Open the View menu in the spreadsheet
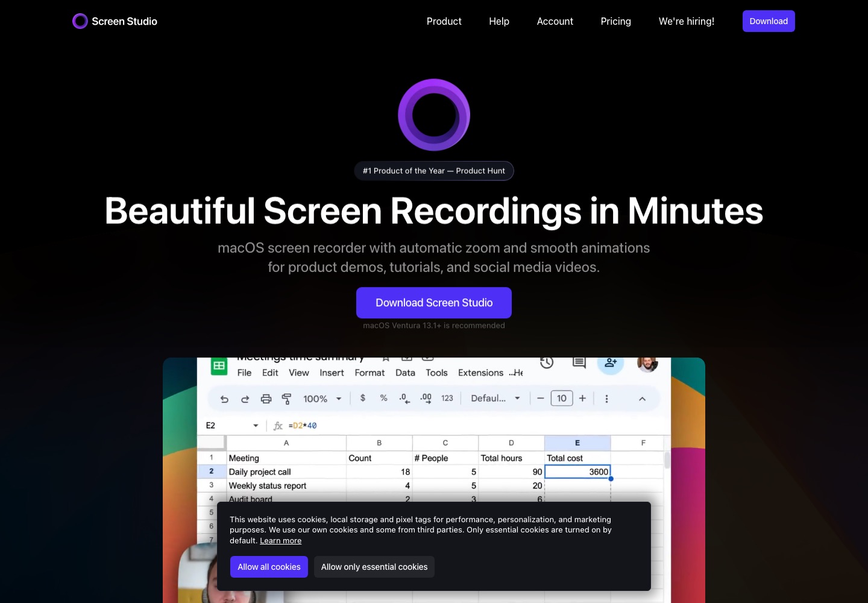Image resolution: width=868 pixels, height=603 pixels. tap(299, 373)
